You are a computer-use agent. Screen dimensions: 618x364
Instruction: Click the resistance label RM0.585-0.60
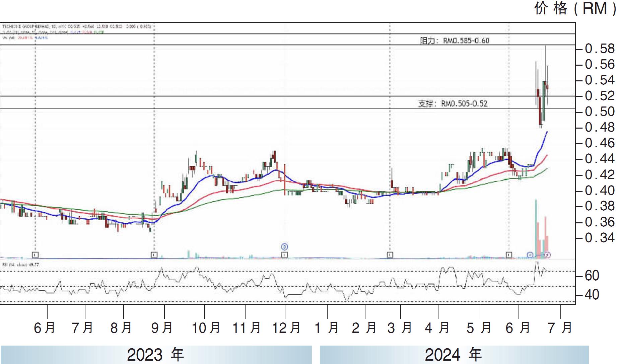click(455, 41)
